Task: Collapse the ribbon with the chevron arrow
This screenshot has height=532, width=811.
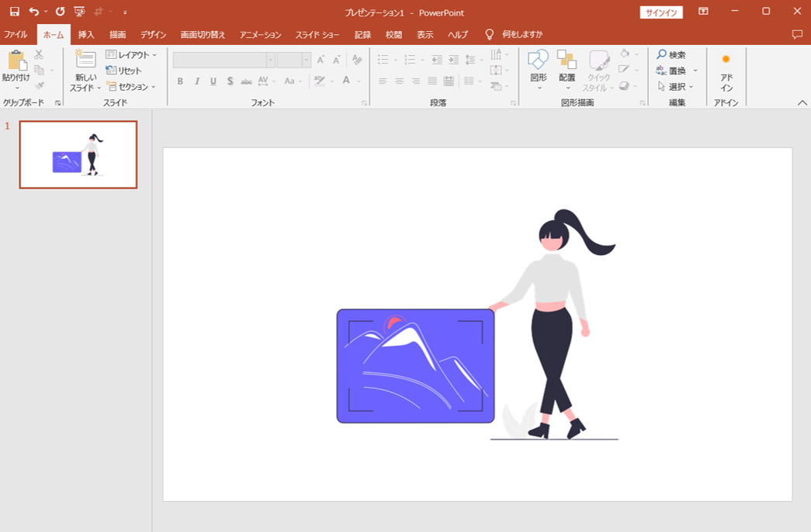Action: [x=802, y=102]
